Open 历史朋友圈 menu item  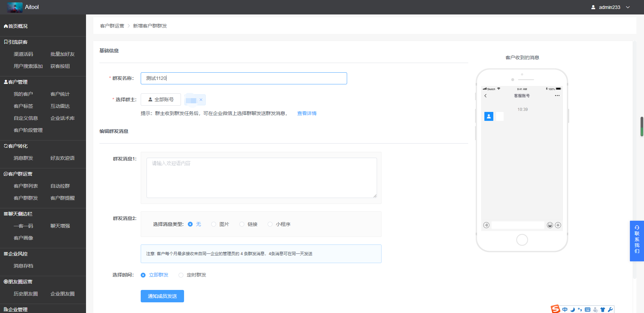click(26, 294)
